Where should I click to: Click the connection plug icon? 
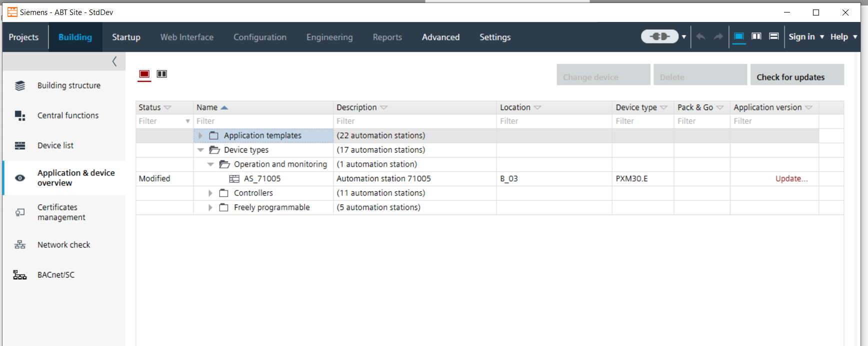659,36
